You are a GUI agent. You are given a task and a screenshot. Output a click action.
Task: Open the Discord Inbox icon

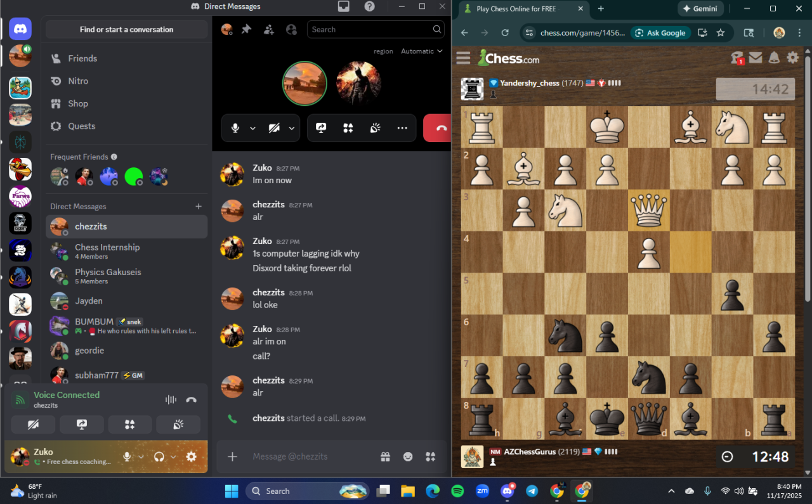click(x=344, y=6)
